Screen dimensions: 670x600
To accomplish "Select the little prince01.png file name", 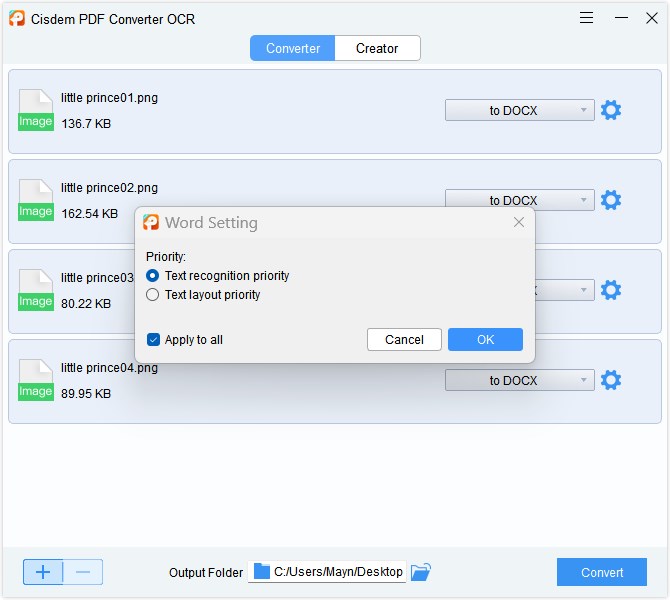I will click(x=109, y=98).
